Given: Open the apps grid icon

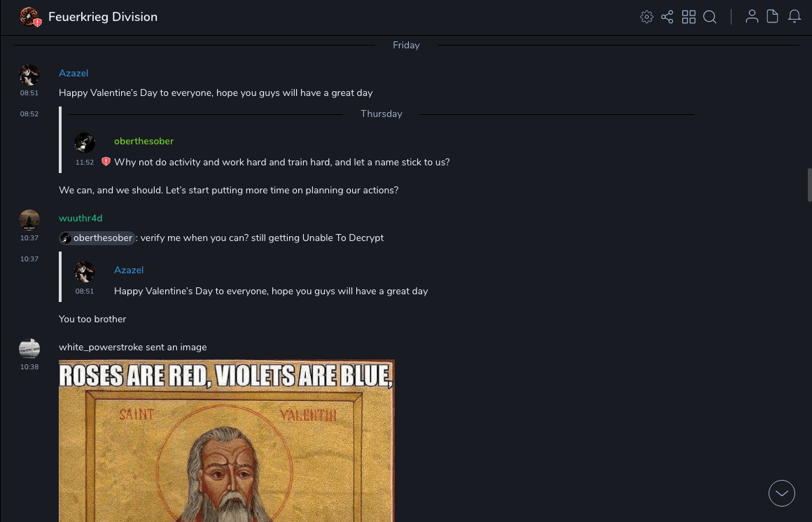Looking at the screenshot, I should (x=689, y=17).
